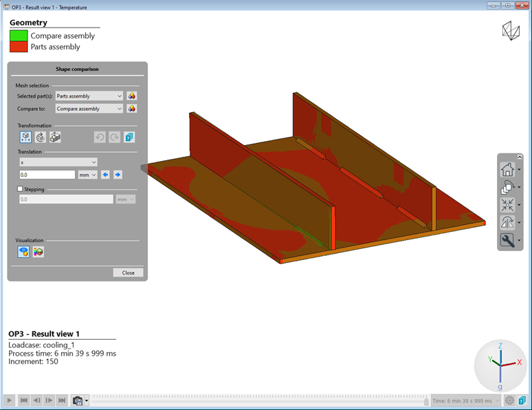
Task: Undo the last transformation
Action: [x=100, y=137]
